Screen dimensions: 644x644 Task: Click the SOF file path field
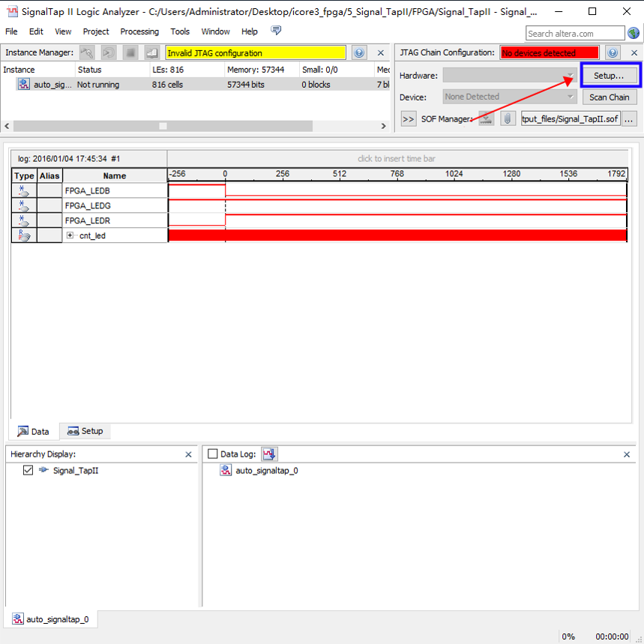(x=571, y=118)
